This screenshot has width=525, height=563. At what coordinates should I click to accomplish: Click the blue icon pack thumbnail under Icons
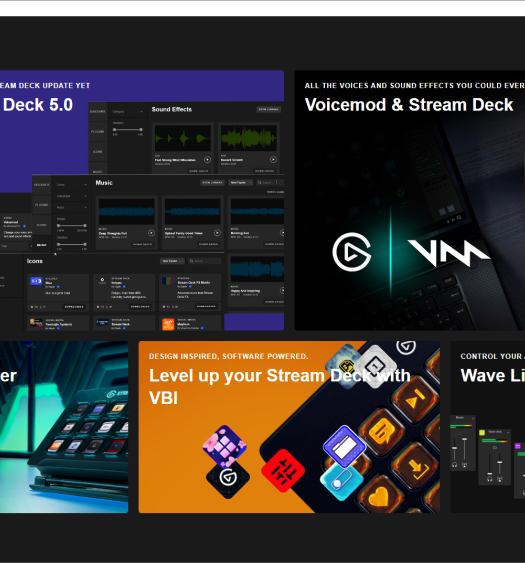[36, 281]
